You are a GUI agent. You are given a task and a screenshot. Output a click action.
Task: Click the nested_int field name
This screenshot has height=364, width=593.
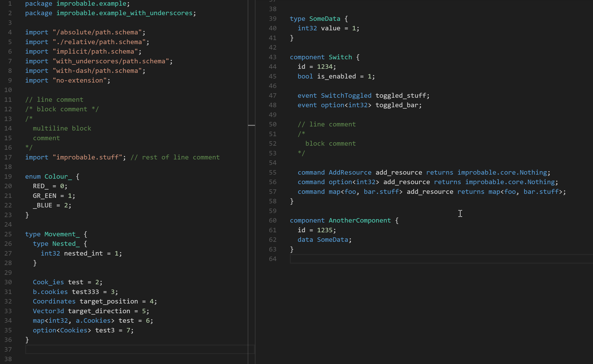click(83, 253)
